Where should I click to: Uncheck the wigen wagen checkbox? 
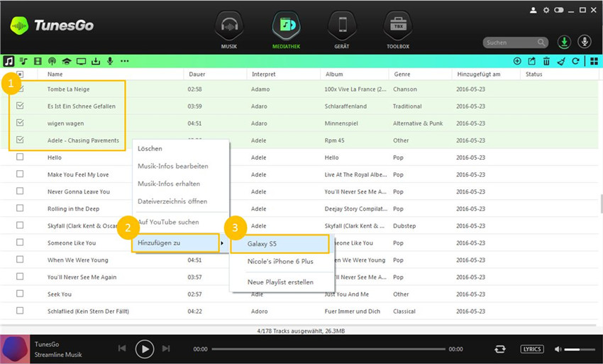pyautogui.click(x=20, y=123)
